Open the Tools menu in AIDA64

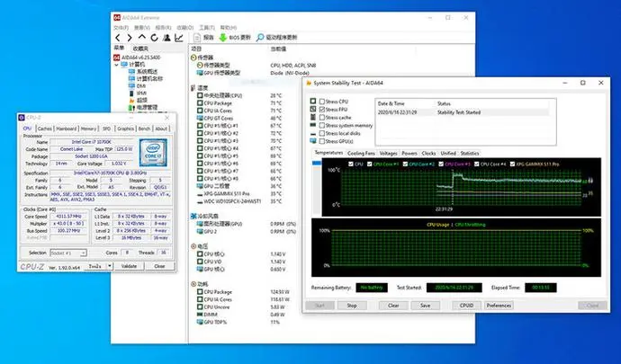click(x=207, y=28)
